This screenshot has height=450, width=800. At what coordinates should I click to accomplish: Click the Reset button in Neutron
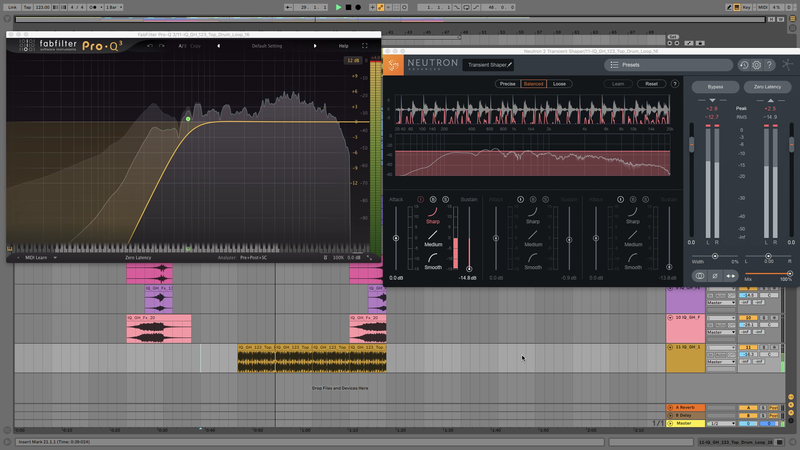(x=652, y=84)
